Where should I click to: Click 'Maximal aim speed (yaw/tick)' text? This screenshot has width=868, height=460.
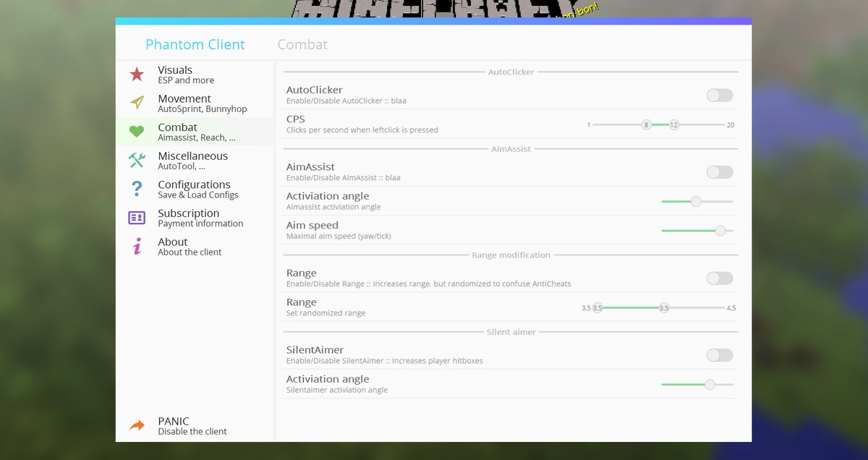tap(339, 237)
